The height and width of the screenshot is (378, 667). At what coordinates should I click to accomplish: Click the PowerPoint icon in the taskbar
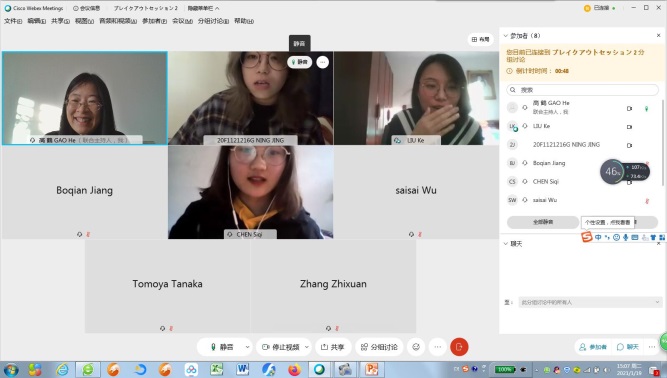(x=371, y=369)
